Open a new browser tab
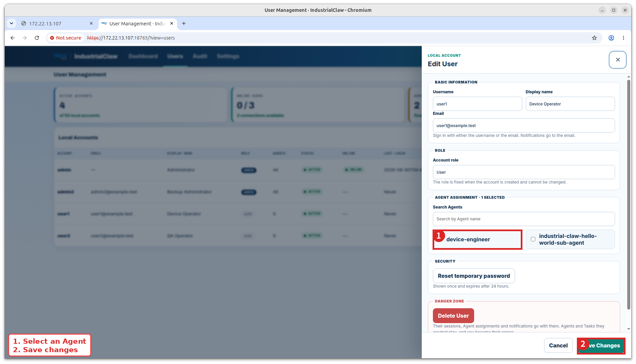Screen dimensions: 636x364 tap(184, 23)
